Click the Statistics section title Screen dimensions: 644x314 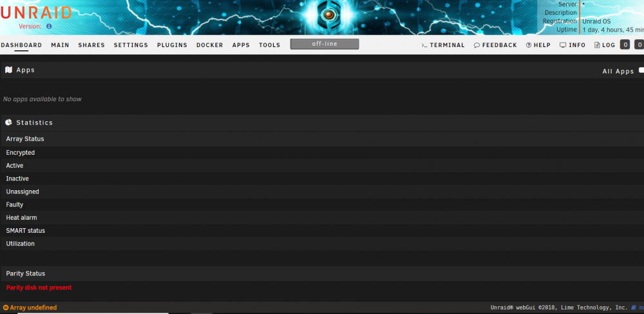35,123
